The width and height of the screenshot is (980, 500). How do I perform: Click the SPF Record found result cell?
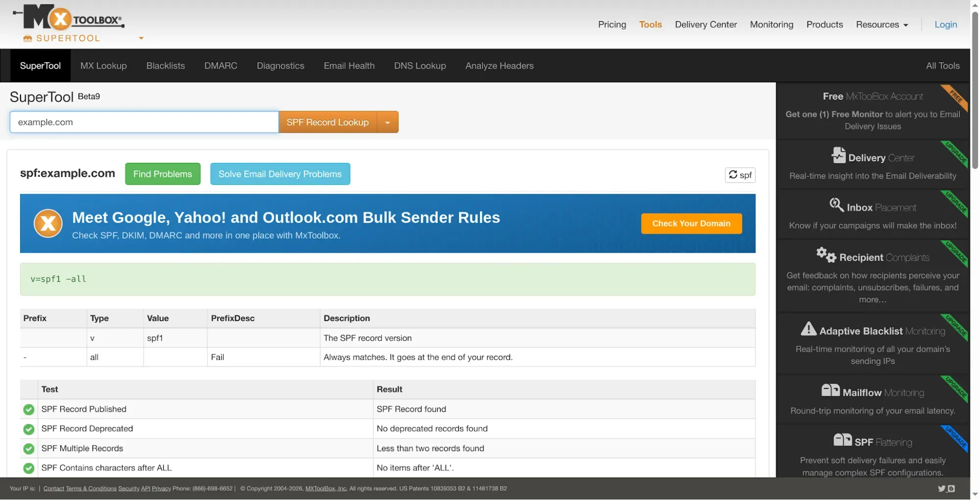point(564,409)
